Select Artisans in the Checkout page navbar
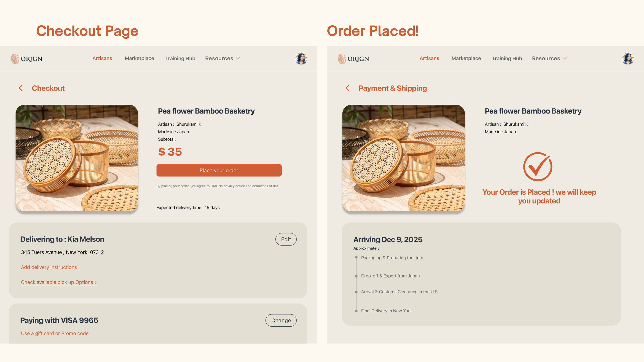The height and width of the screenshot is (362, 644). pyautogui.click(x=102, y=58)
